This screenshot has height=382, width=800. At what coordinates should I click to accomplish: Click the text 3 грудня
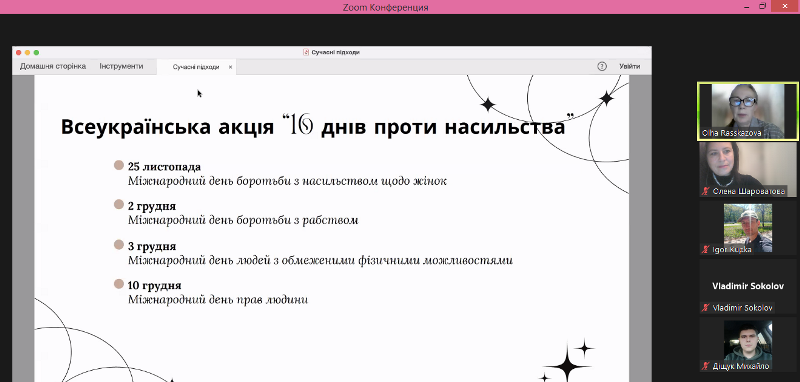tap(152, 246)
